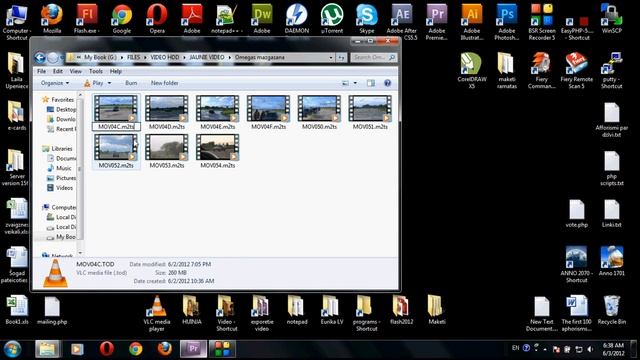Expand the VIDEO HDD breadcrumb arrow
The height and width of the screenshot is (360, 640).
pyautogui.click(x=184, y=58)
